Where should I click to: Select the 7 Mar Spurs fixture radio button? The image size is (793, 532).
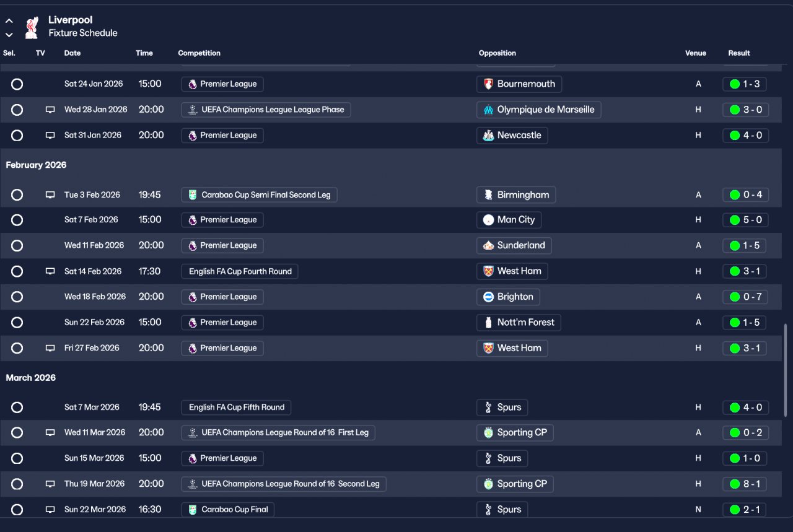tap(17, 408)
